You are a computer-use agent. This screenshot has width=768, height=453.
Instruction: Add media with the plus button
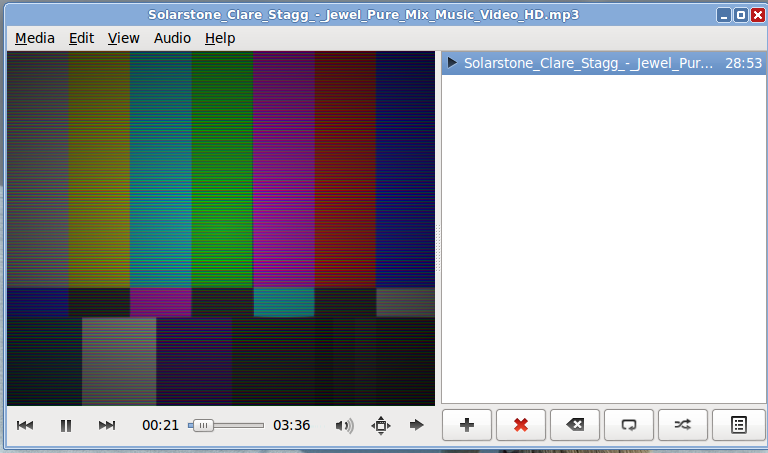[467, 425]
